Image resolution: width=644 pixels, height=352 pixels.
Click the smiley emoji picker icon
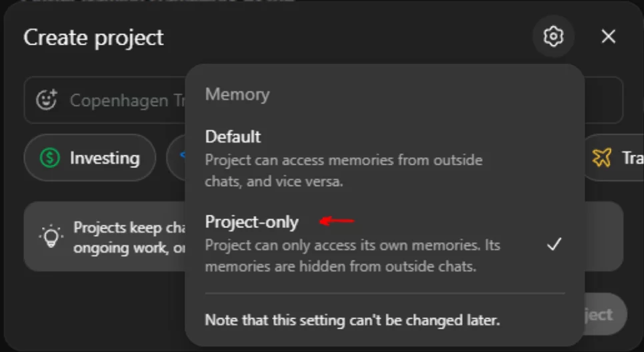(47, 101)
